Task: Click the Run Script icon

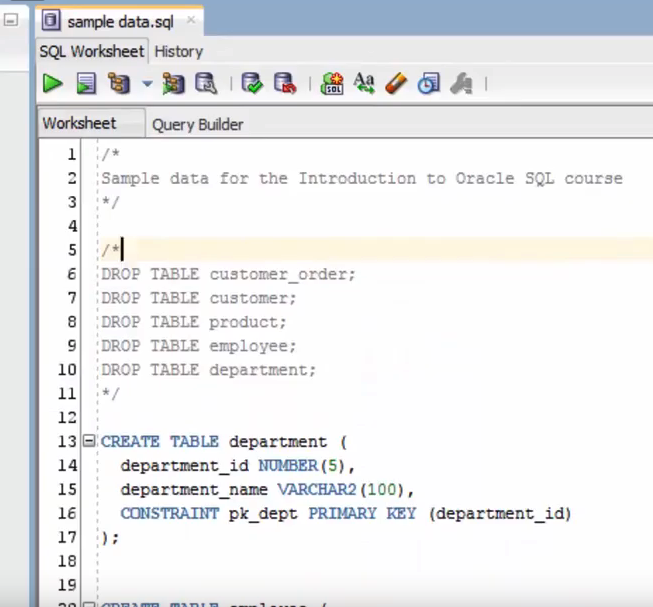Action: click(86, 84)
